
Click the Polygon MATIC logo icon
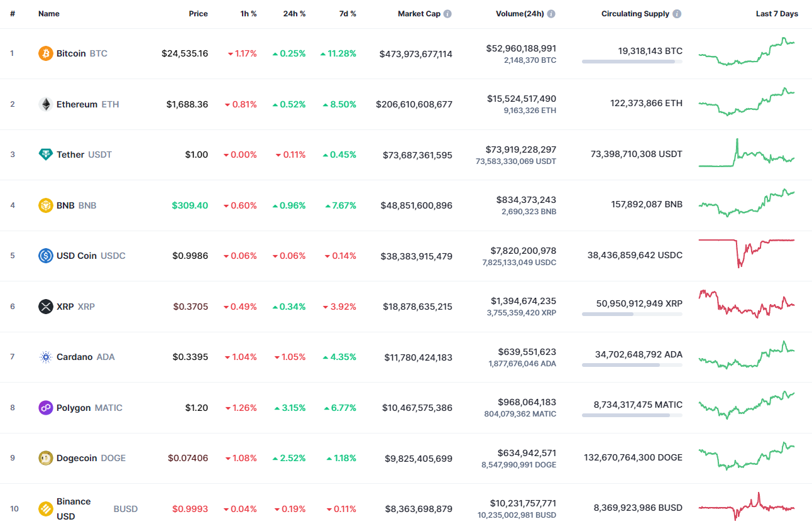pos(45,407)
